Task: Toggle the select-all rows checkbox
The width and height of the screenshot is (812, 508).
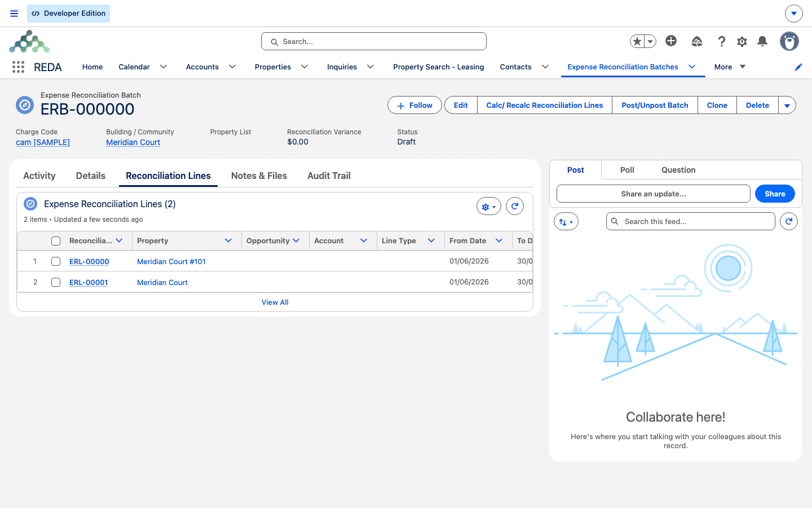Action: point(56,241)
